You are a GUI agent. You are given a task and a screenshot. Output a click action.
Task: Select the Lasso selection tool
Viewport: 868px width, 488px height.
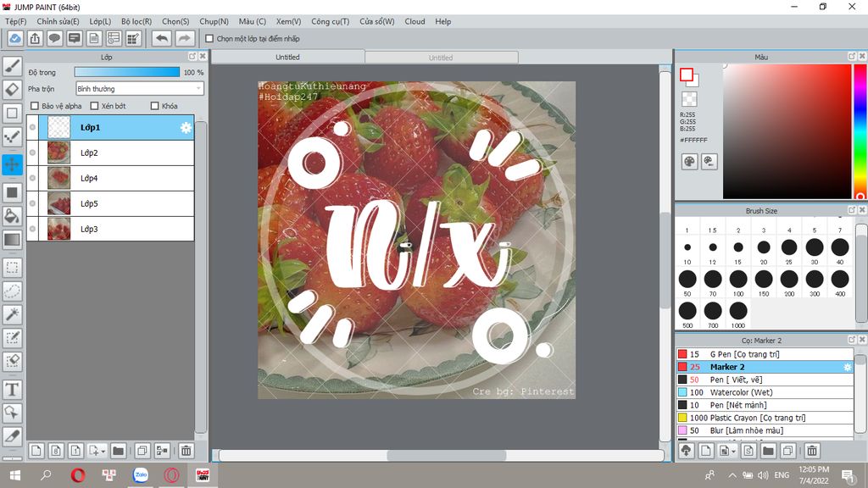(x=12, y=291)
